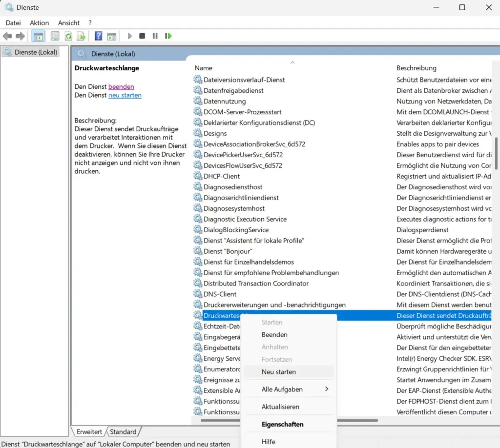The width and height of the screenshot is (500, 448).
Task: Select DeviceAssociationBrokerSvc_6d572
Action: (254, 144)
